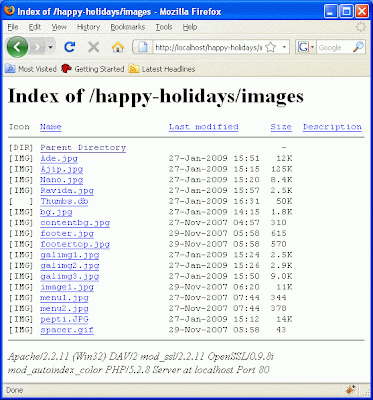373x400 pixels.
Task: Open the View menu
Action: tap(59, 27)
